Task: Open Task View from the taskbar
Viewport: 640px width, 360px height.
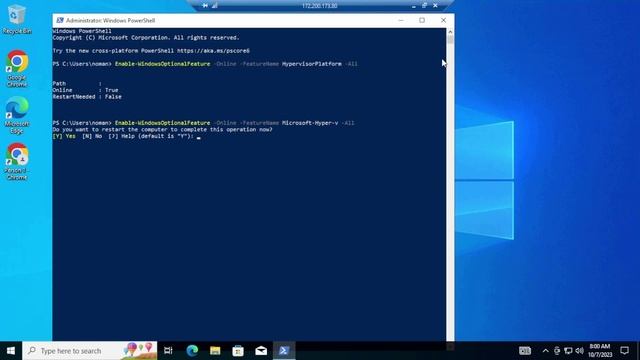Action: pos(168,351)
